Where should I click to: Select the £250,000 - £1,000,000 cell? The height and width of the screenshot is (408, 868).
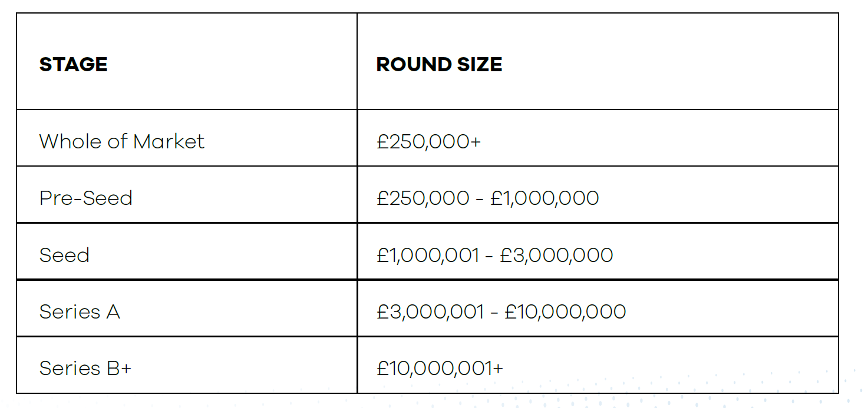[x=598, y=194]
